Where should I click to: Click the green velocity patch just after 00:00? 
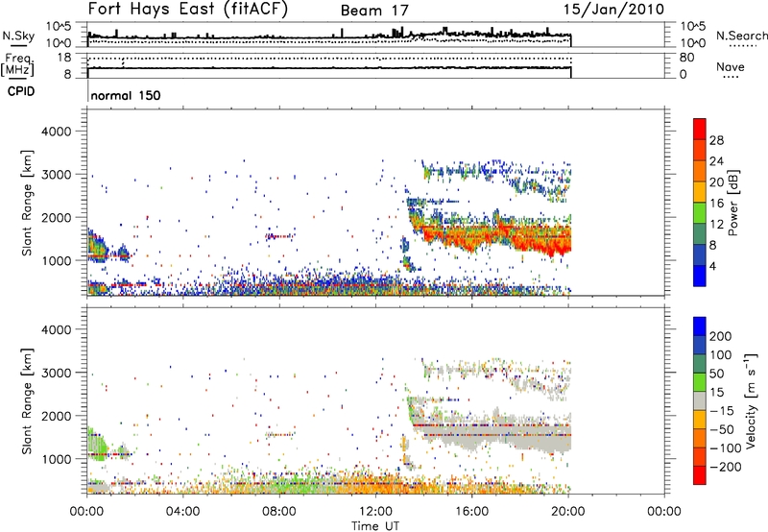(x=98, y=445)
